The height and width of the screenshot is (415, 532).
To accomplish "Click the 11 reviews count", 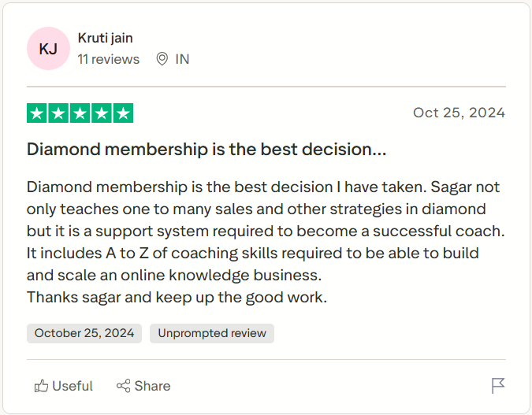I will pyautogui.click(x=108, y=59).
